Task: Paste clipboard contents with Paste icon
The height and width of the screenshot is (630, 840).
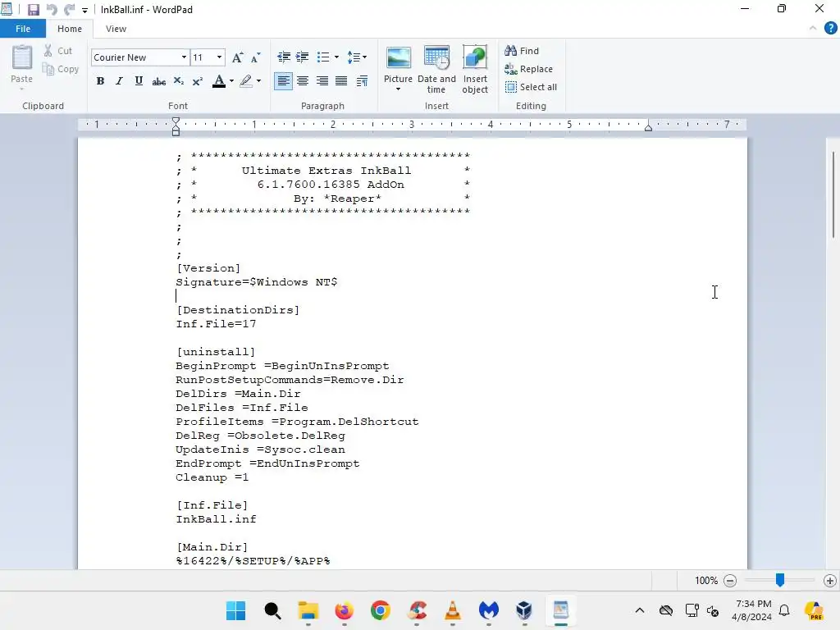Action: tap(22, 58)
